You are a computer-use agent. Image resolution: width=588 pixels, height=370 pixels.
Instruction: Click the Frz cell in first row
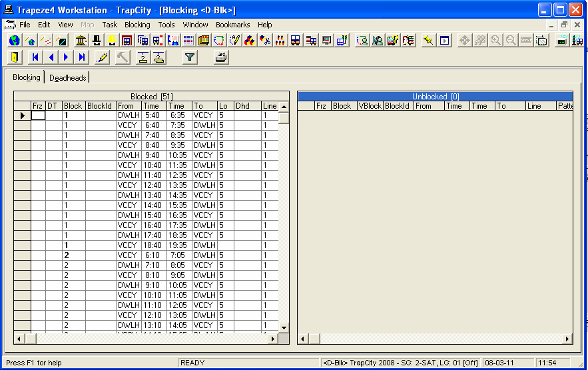(38, 115)
